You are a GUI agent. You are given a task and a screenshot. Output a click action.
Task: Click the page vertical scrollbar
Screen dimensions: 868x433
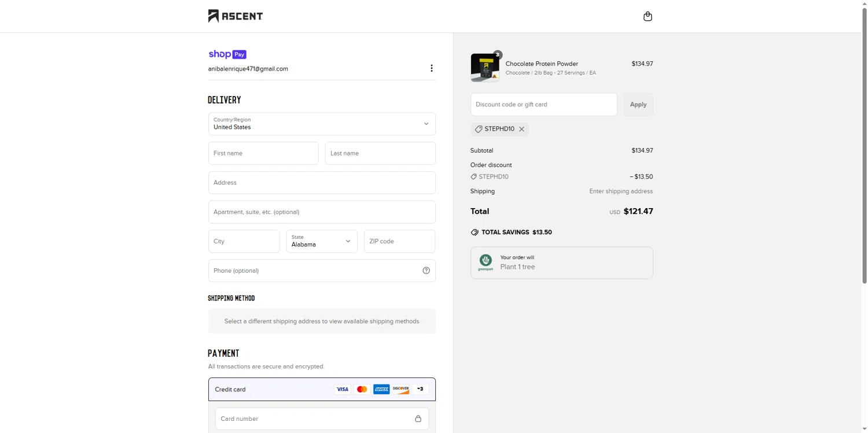coord(865,145)
